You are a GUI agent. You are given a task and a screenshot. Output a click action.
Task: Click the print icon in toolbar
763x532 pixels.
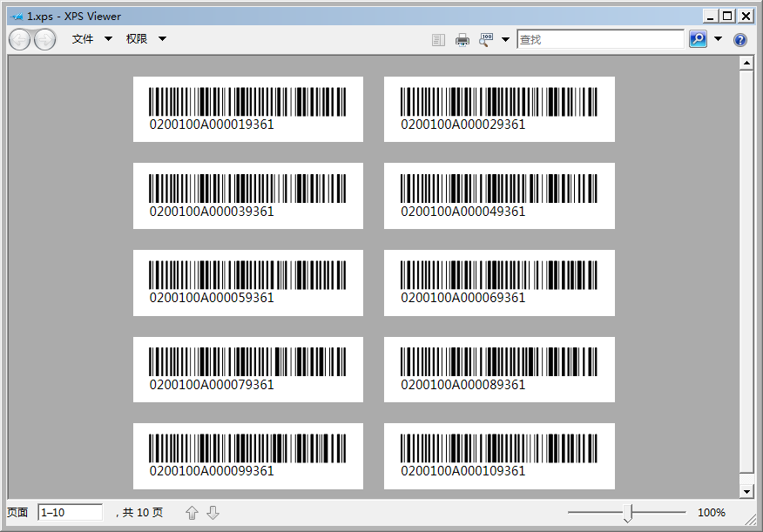tap(463, 39)
